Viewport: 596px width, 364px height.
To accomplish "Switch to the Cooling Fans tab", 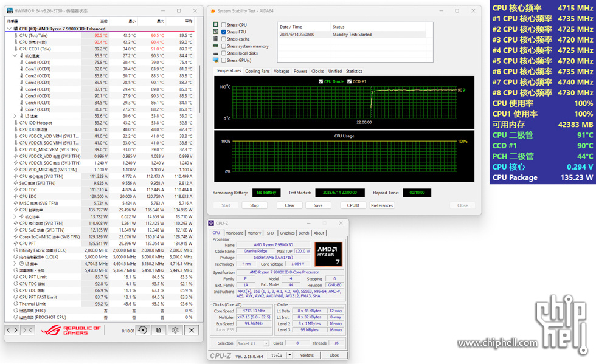I will pyautogui.click(x=257, y=71).
